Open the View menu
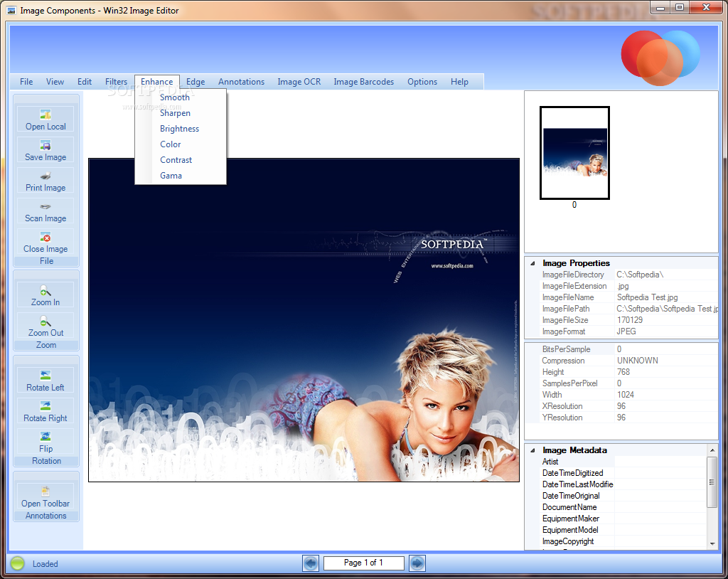Screen dimensions: 728x579 pyautogui.click(x=55, y=82)
